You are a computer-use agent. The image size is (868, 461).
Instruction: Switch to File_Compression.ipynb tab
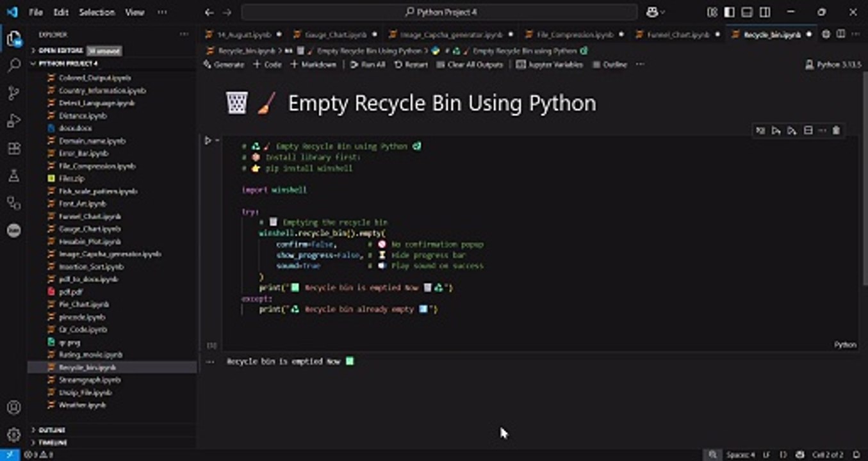[x=575, y=35]
